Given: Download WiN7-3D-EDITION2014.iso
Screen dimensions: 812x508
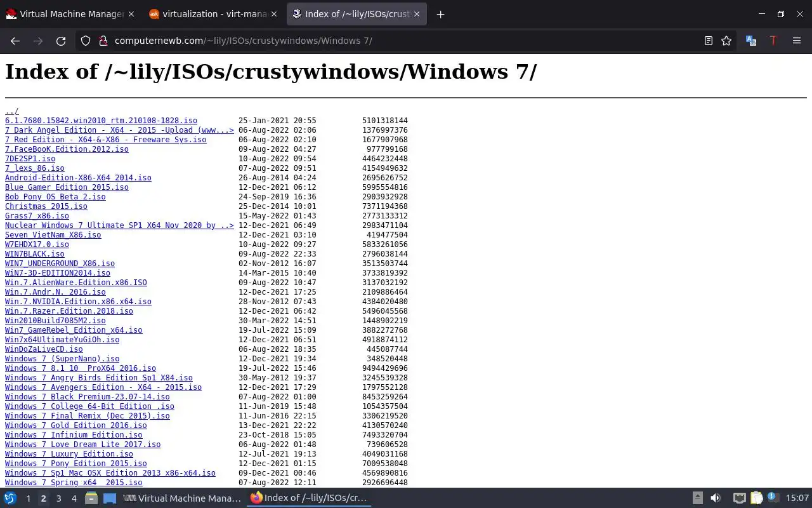Looking at the screenshot, I should (x=58, y=273).
